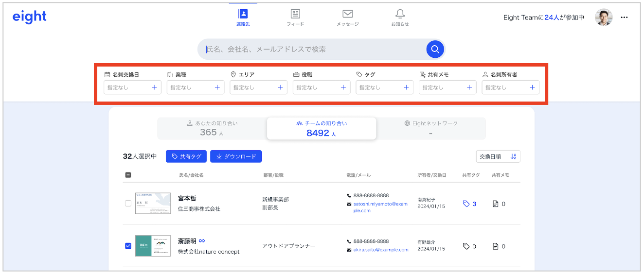Click the ダウンロード button
Viewport: 644px width, 274px height.
coord(236,156)
